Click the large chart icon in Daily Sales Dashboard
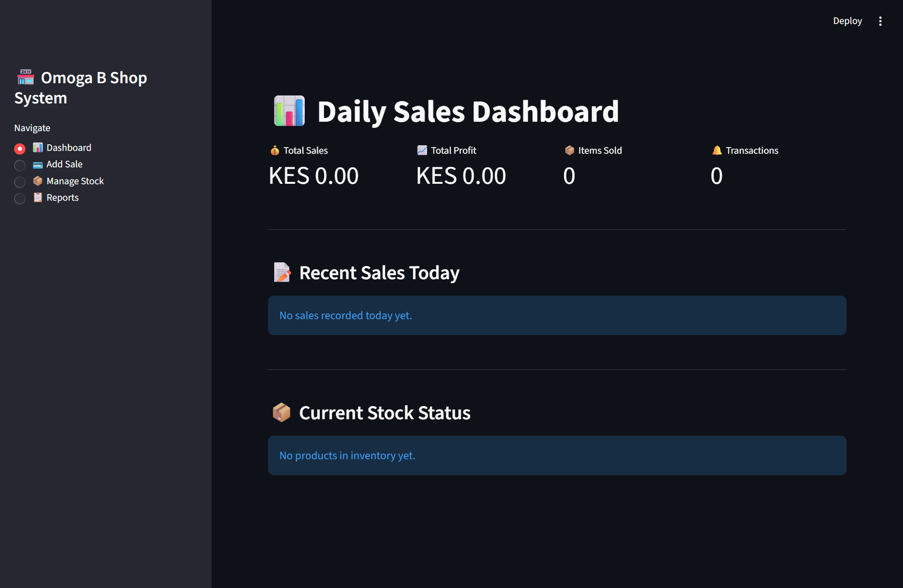 point(289,111)
